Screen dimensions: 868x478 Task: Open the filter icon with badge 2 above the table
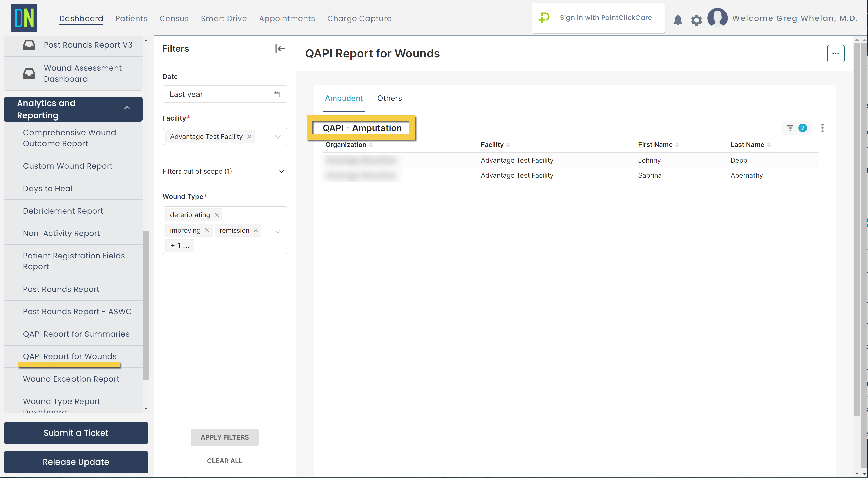pos(790,128)
